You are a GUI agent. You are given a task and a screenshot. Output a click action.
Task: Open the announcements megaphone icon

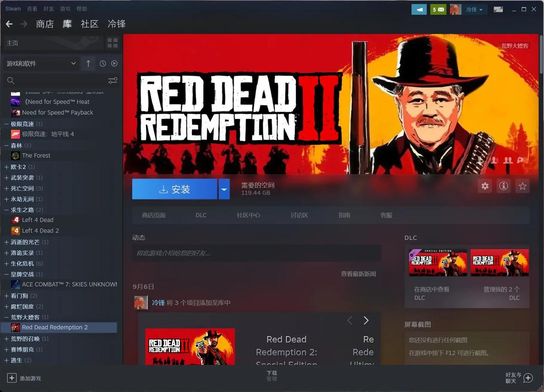[419, 9]
